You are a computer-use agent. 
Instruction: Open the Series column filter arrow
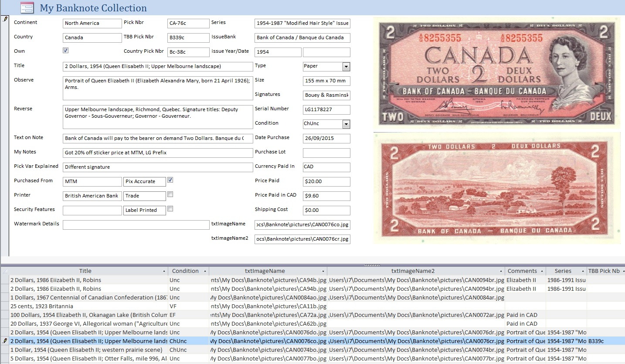pos(583,271)
